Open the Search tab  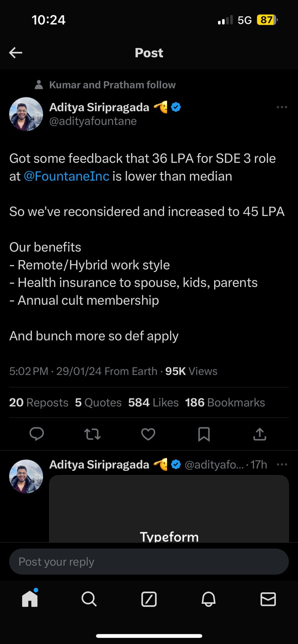(89, 599)
